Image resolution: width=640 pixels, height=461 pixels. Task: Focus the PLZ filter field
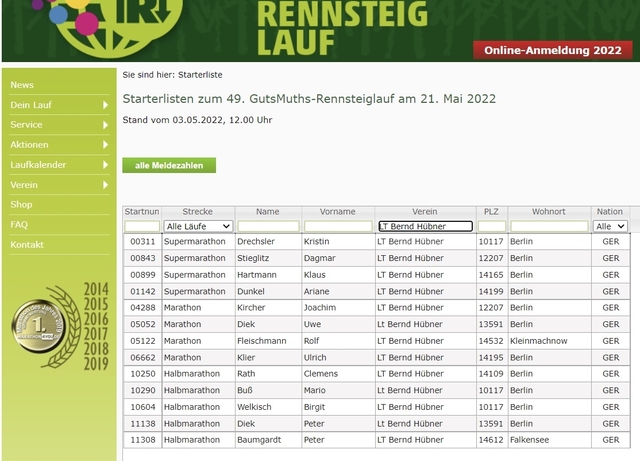pos(492,226)
